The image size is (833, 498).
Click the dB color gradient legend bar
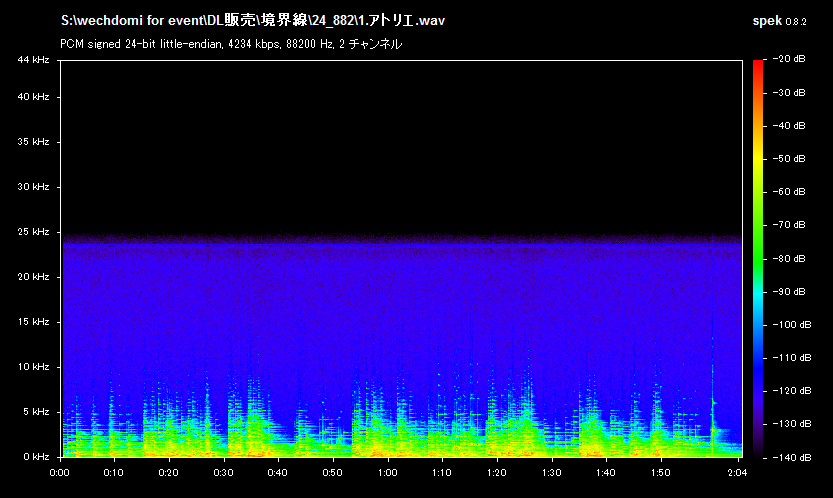coord(758,258)
